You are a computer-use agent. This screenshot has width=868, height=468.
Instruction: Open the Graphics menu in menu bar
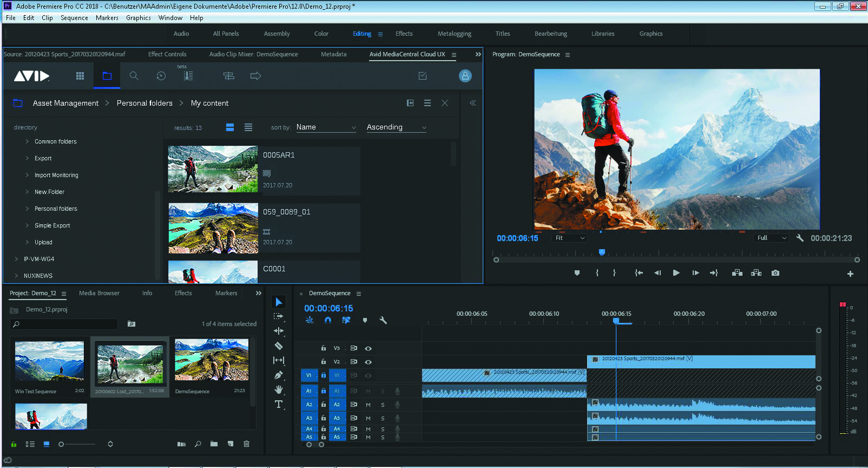(x=139, y=18)
